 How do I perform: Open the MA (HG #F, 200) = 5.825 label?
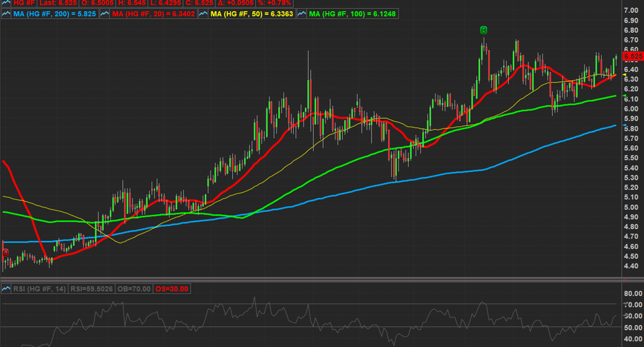(x=55, y=14)
